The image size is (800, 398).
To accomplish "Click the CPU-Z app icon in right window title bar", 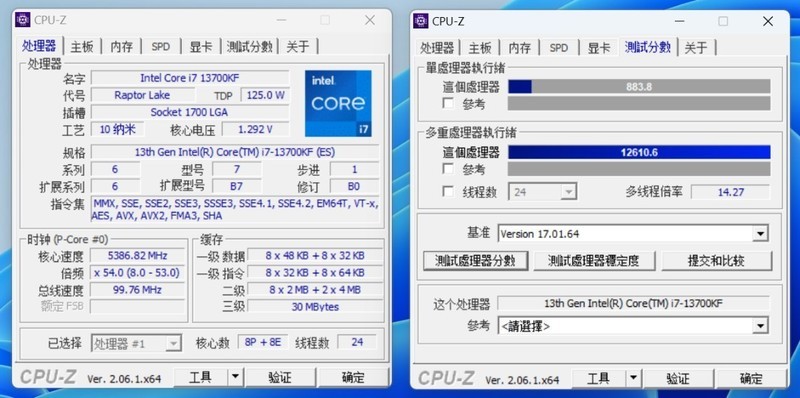I will point(421,21).
